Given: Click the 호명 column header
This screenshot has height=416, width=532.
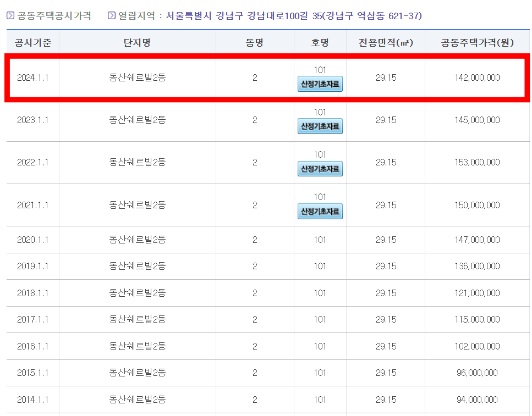Looking at the screenshot, I should 320,41.
